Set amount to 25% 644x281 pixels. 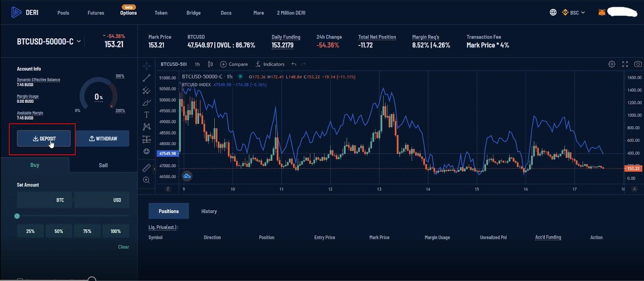30,231
